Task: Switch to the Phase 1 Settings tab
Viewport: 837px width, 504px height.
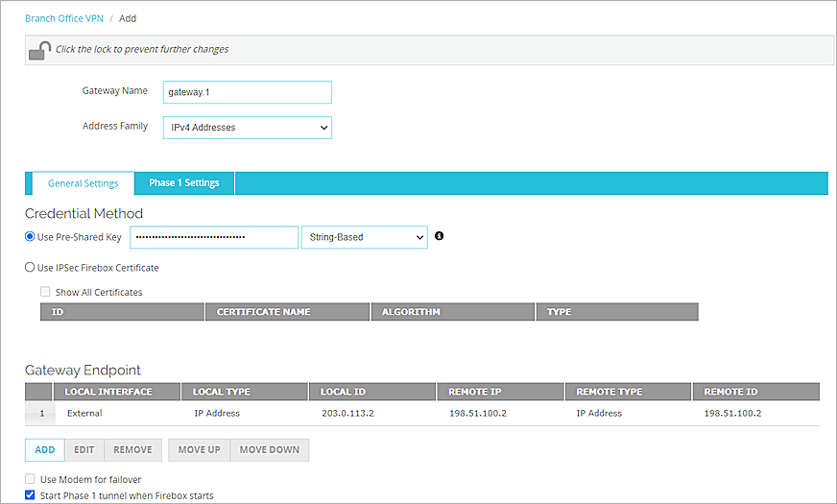Action: pos(184,183)
